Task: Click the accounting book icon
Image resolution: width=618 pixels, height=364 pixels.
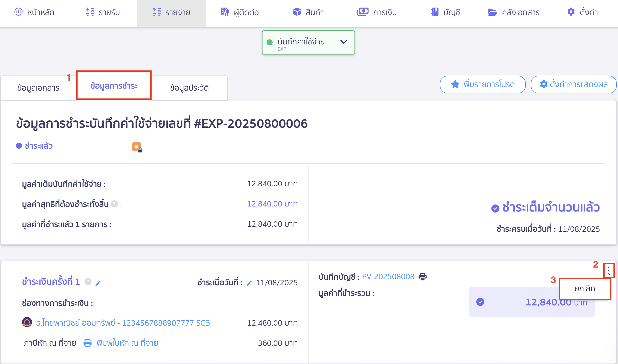Action: [x=435, y=12]
